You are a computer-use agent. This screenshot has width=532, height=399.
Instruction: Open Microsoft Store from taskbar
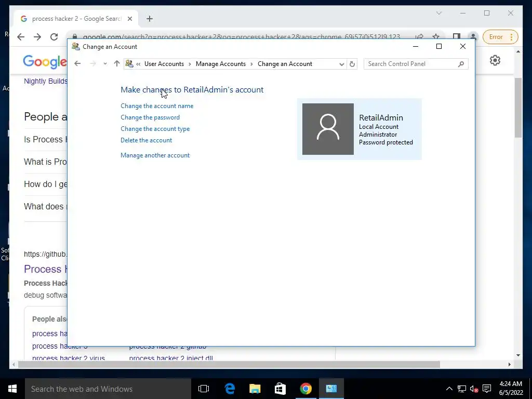coord(280,389)
